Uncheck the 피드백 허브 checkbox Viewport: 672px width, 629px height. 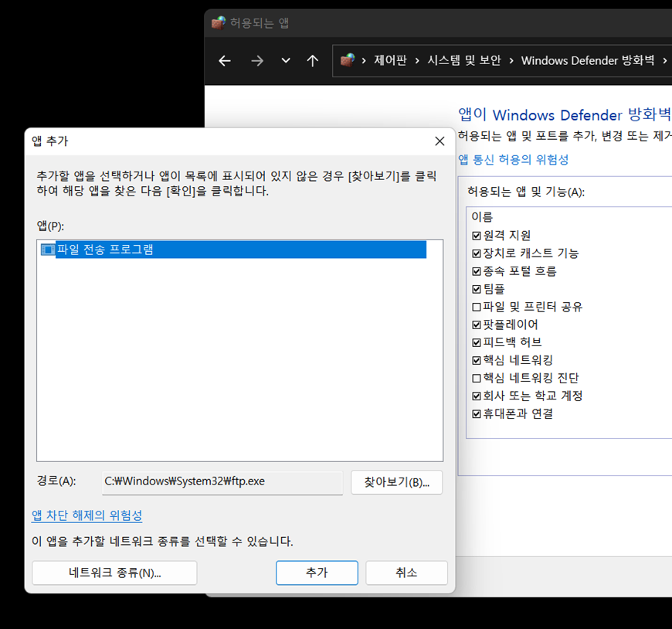[x=476, y=342]
